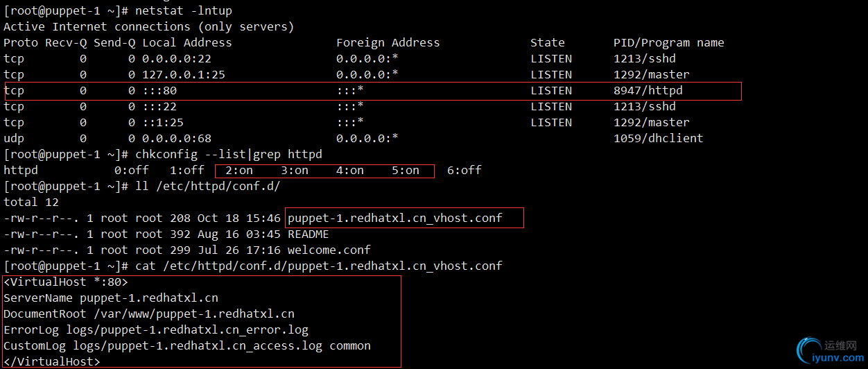Select the 127.0.0.1:25 local address
This screenshot has width=868, height=369.
183,74
